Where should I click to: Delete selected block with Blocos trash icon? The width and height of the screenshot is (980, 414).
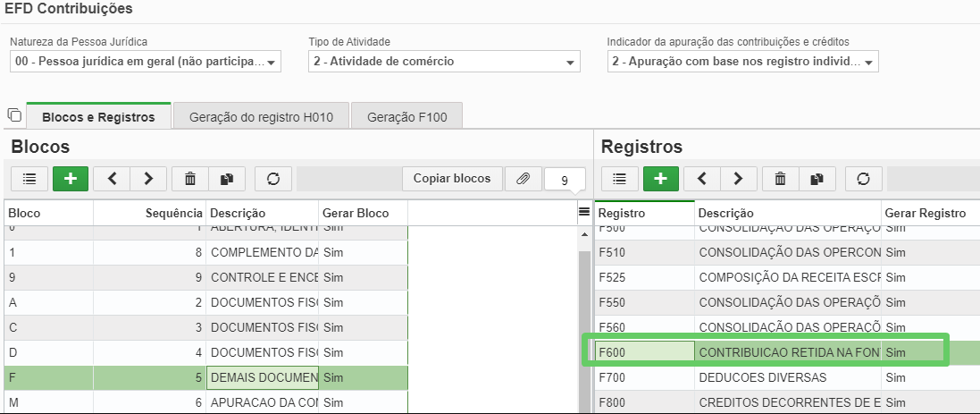(190, 179)
